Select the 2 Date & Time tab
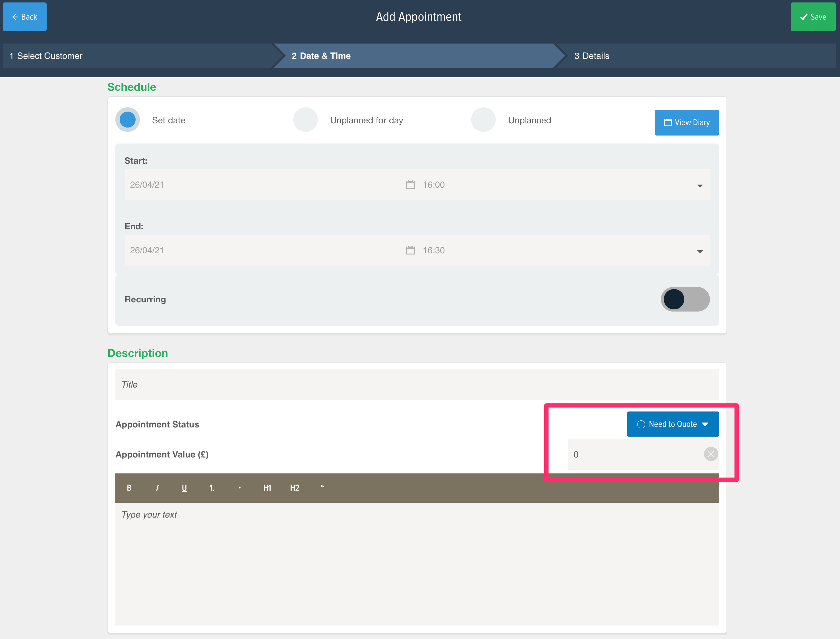 point(320,56)
